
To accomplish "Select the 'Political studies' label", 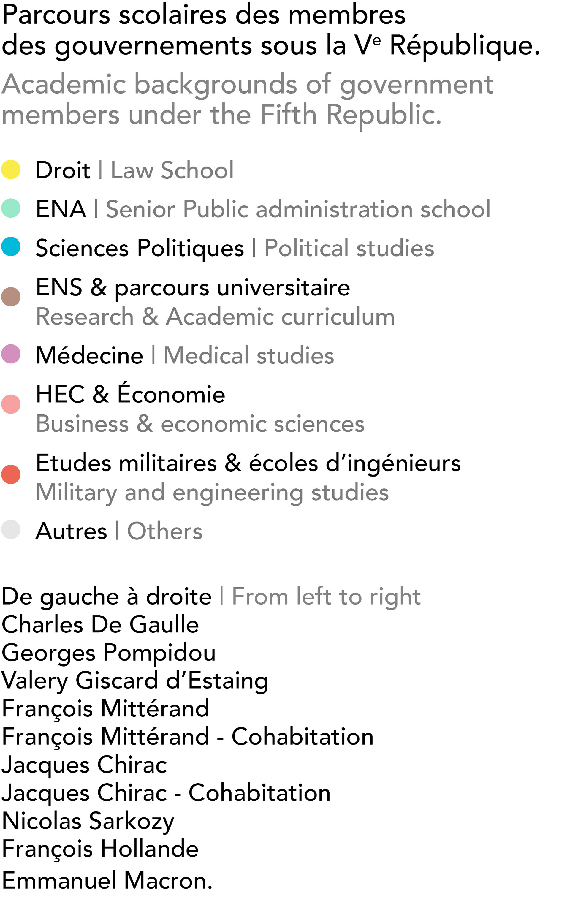I will pyautogui.click(x=349, y=248).
